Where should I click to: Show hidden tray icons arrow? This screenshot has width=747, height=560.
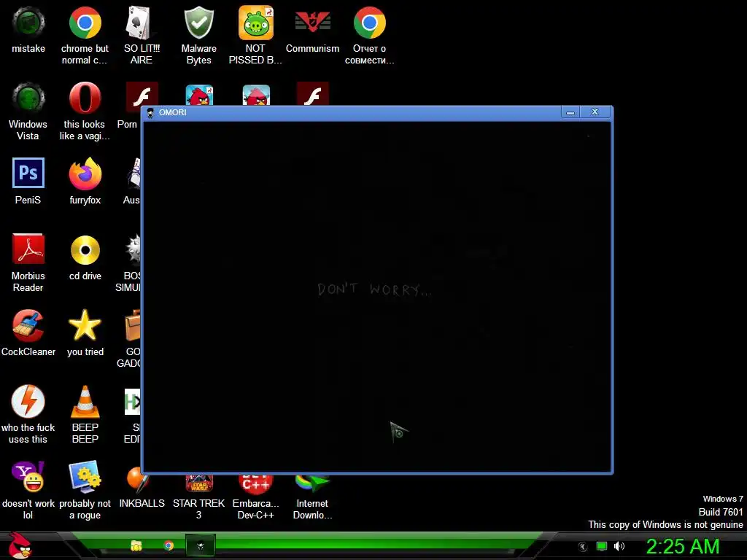pos(582,547)
